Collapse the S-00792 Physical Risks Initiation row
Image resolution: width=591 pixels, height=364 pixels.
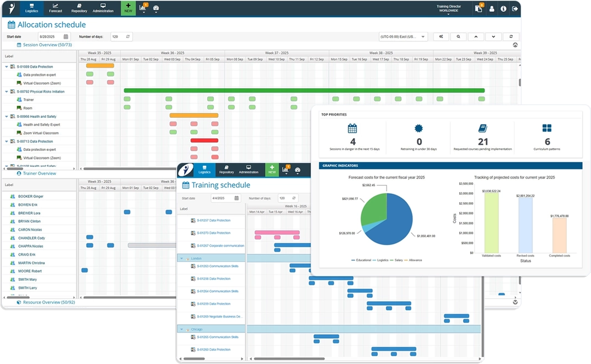click(x=7, y=91)
